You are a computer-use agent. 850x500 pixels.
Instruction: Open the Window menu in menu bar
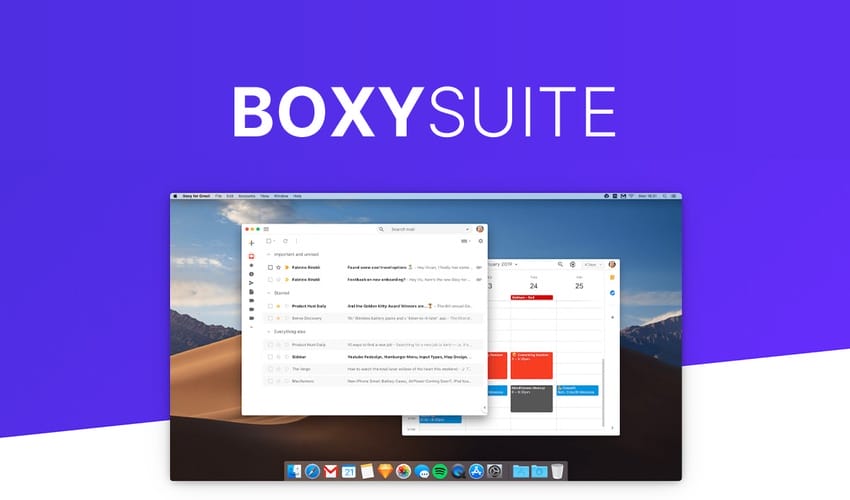(x=281, y=196)
